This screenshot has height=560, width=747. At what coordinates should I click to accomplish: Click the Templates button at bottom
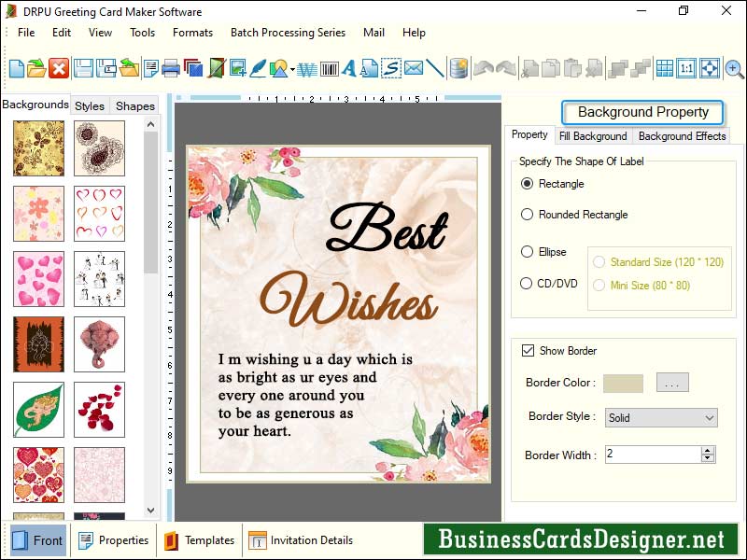click(x=200, y=540)
